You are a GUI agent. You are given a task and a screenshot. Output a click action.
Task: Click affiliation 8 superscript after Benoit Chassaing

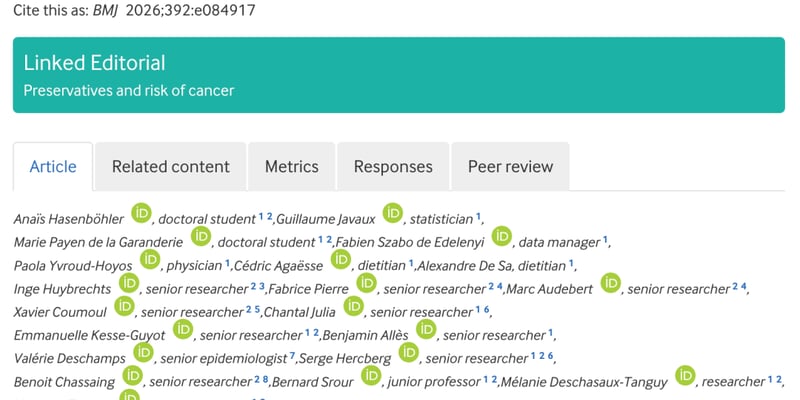(266, 379)
